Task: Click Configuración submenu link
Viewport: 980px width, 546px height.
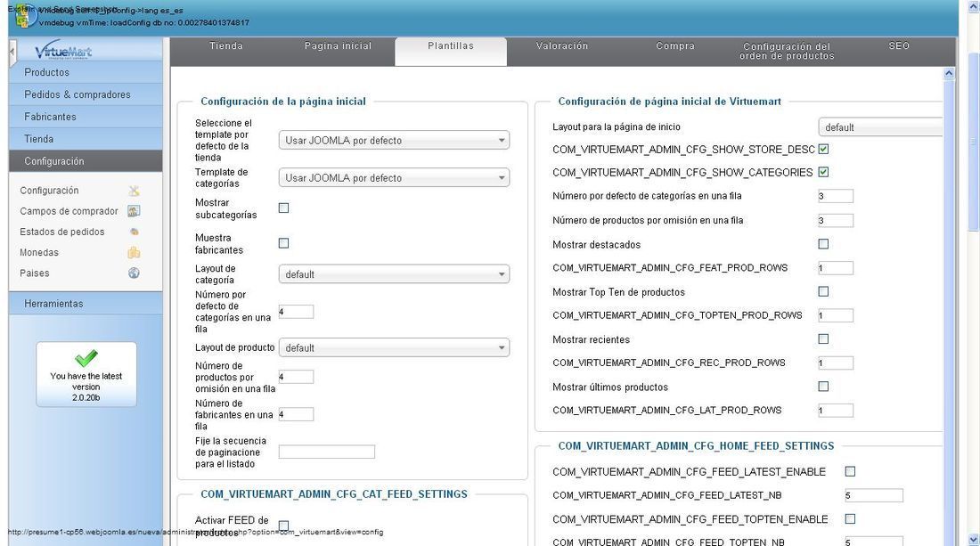Action: [x=49, y=191]
